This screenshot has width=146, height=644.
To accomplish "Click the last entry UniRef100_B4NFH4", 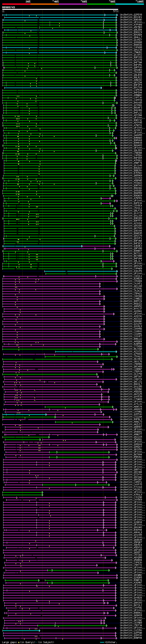I will (x=131, y=638).
